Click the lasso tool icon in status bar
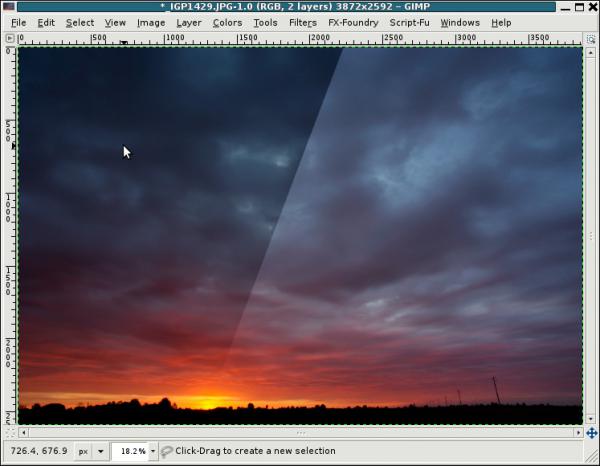 point(166,451)
